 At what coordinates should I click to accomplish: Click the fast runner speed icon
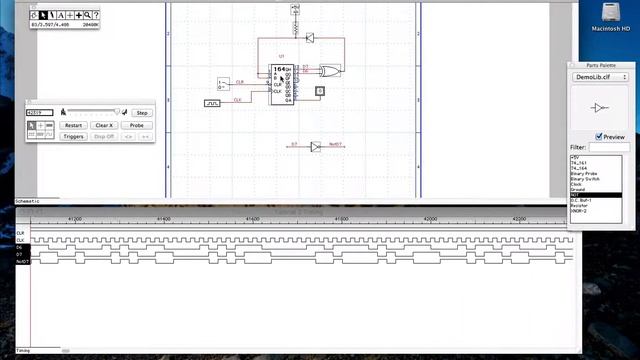pyautogui.click(x=124, y=112)
